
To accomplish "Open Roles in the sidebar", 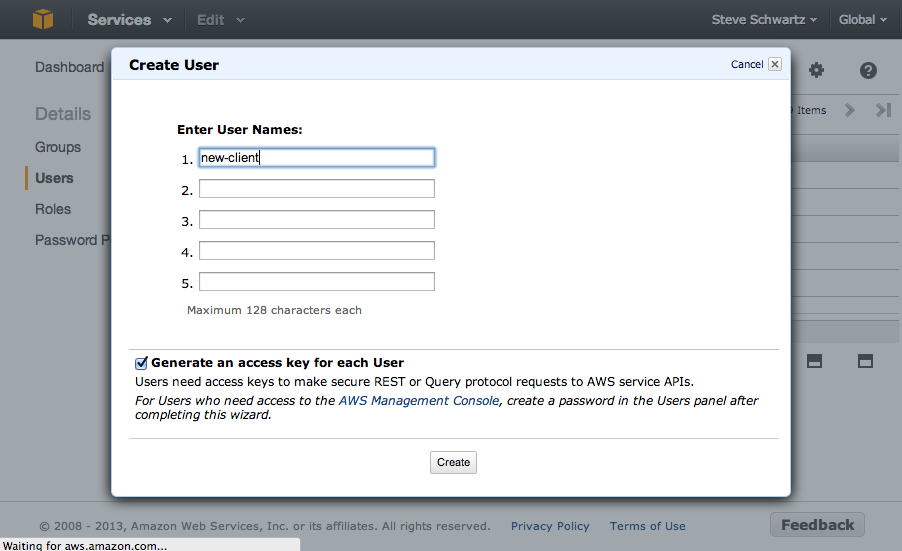I will [x=53, y=209].
